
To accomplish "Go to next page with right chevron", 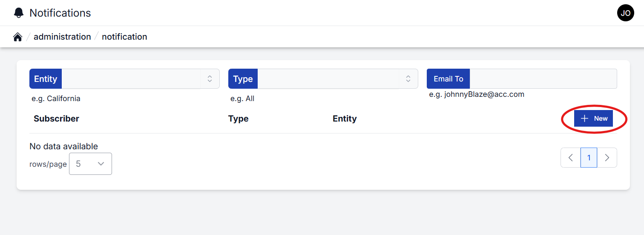I will [607, 158].
